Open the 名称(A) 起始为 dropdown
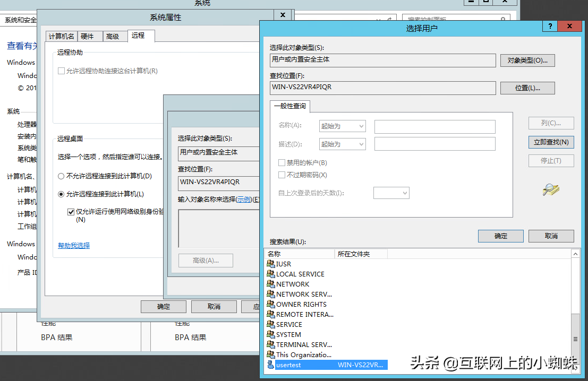The height and width of the screenshot is (381, 588). (x=343, y=126)
